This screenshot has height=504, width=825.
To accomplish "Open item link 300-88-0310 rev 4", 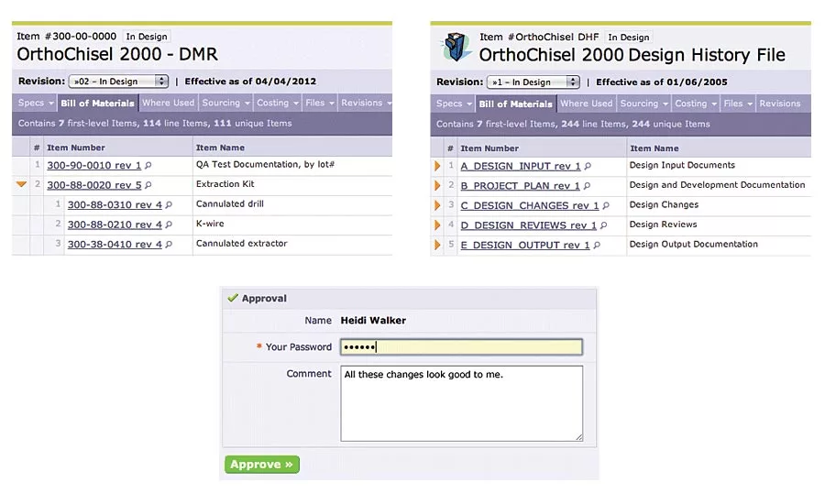I will click(x=115, y=205).
